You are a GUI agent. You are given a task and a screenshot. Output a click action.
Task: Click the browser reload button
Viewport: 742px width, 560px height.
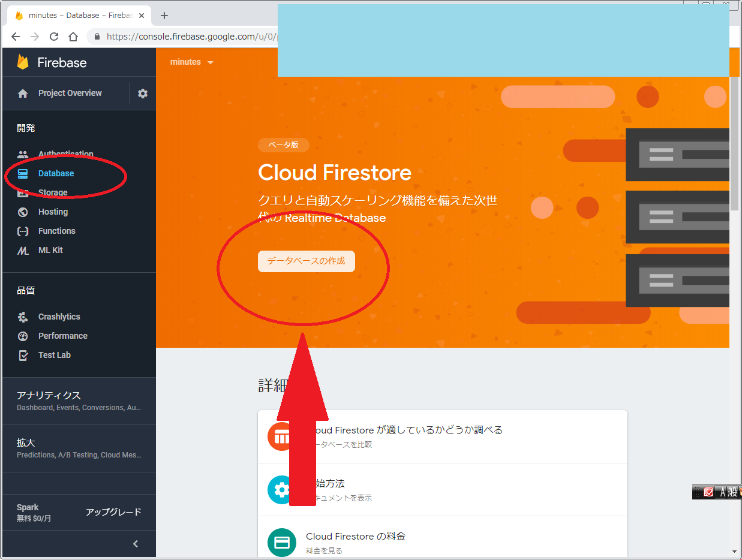[54, 37]
